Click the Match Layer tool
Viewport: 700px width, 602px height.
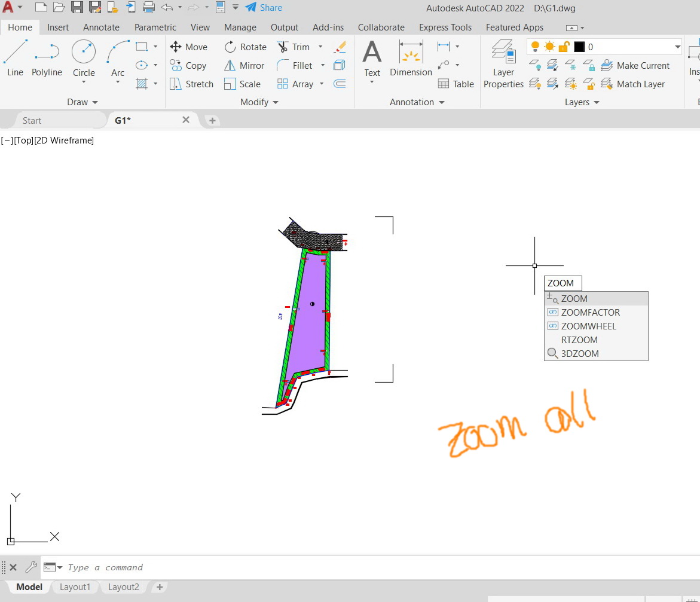(633, 84)
